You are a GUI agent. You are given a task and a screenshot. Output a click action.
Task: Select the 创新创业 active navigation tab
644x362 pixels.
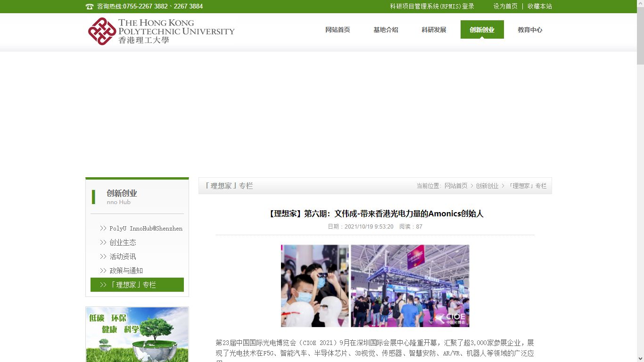(x=482, y=30)
